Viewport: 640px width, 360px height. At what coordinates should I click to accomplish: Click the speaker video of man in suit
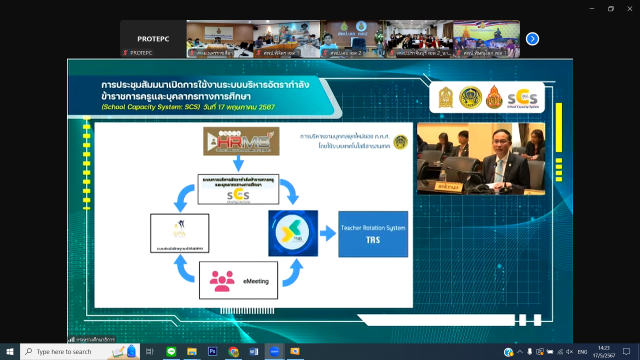(x=481, y=159)
